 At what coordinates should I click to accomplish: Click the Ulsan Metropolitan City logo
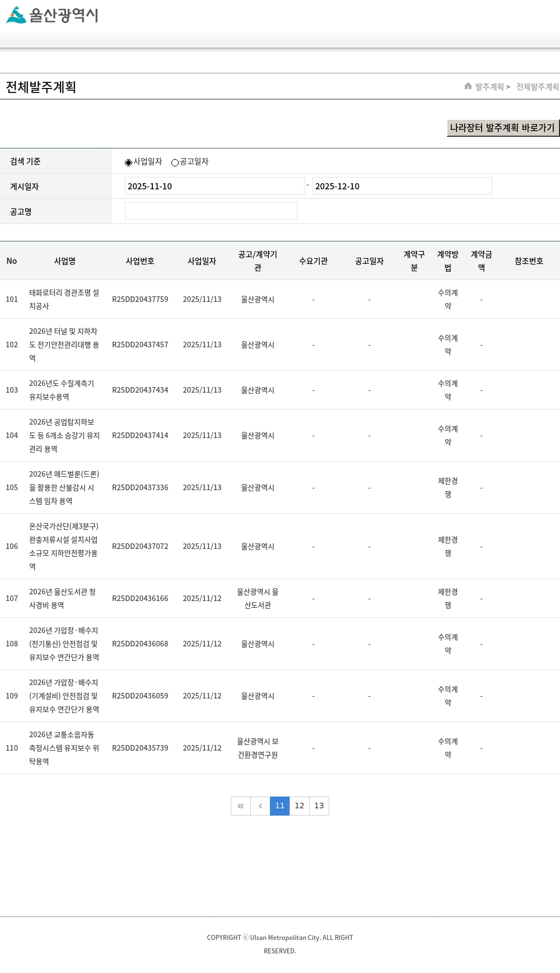click(52, 15)
